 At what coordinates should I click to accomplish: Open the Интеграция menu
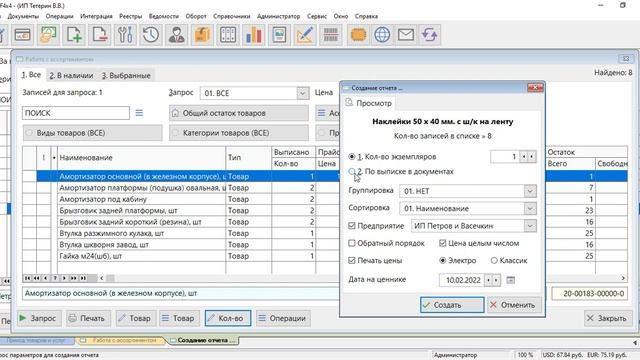tap(96, 16)
